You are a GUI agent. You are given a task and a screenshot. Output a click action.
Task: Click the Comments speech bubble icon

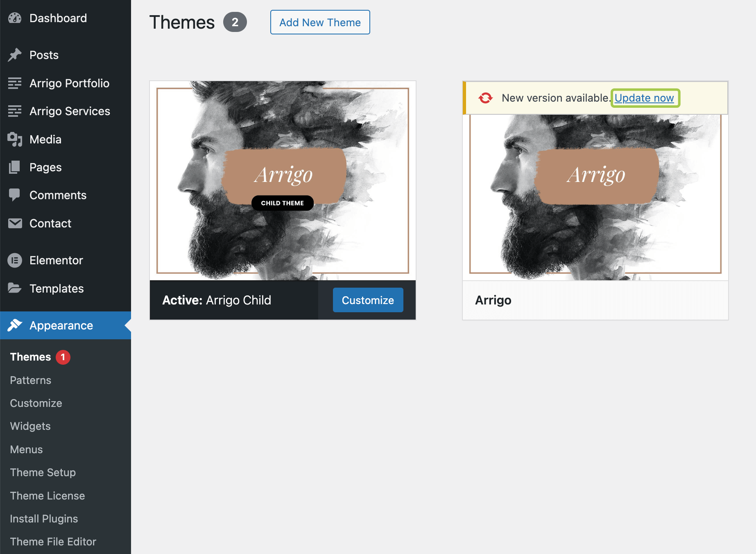coord(15,195)
